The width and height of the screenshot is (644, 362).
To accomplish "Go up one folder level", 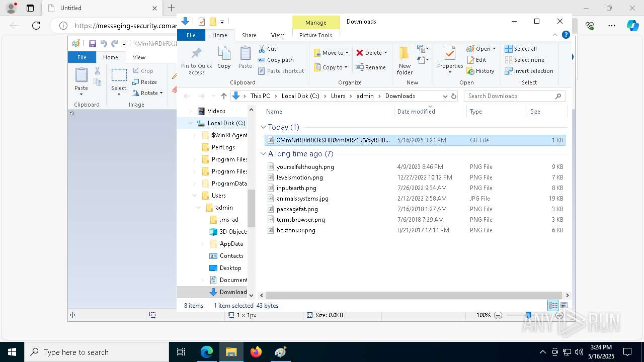I will pos(224,96).
